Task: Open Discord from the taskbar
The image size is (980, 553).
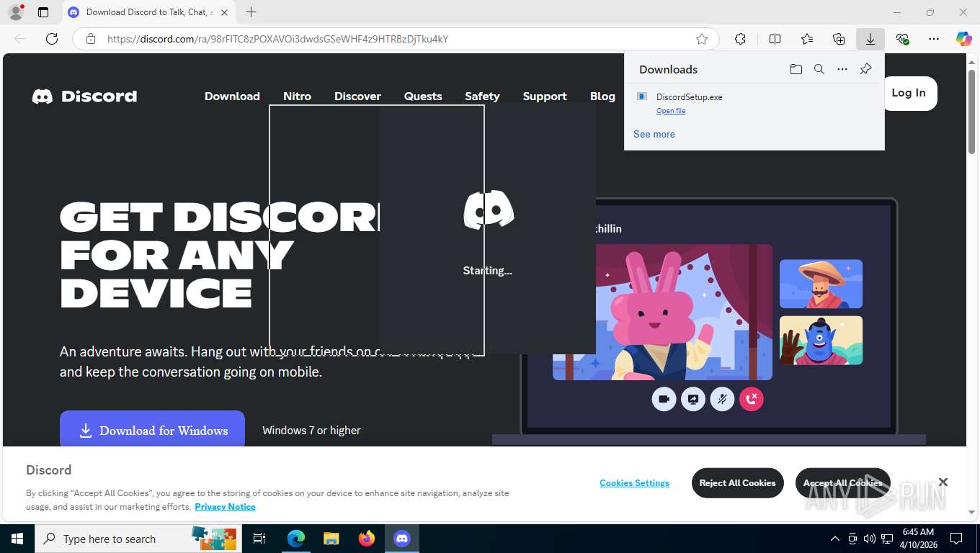Action: point(401,539)
